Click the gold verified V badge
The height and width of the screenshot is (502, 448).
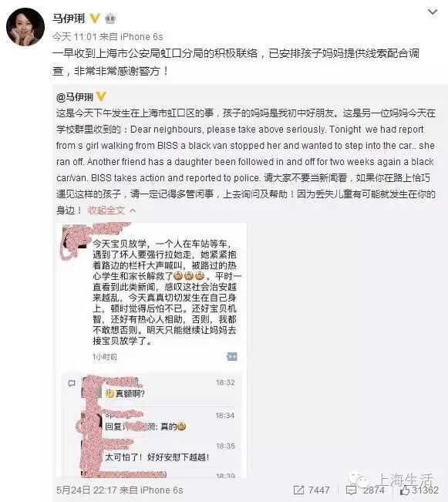(x=95, y=19)
